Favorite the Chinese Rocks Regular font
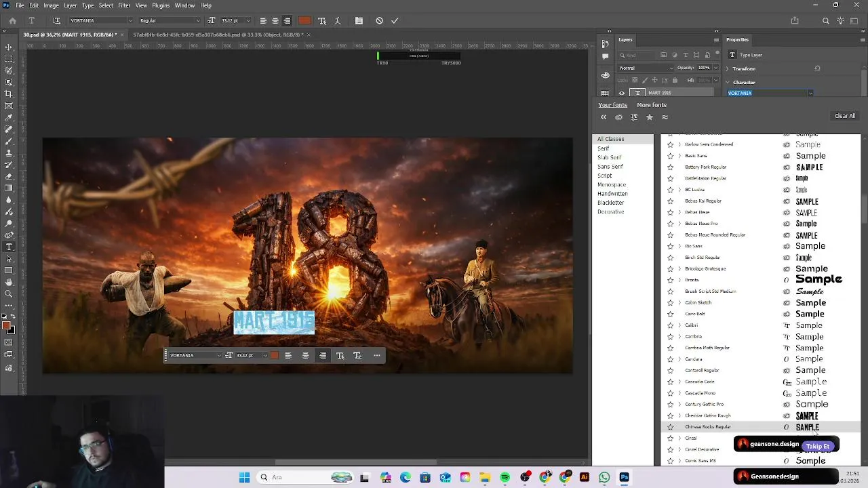Viewport: 868px width, 488px height. click(x=670, y=427)
